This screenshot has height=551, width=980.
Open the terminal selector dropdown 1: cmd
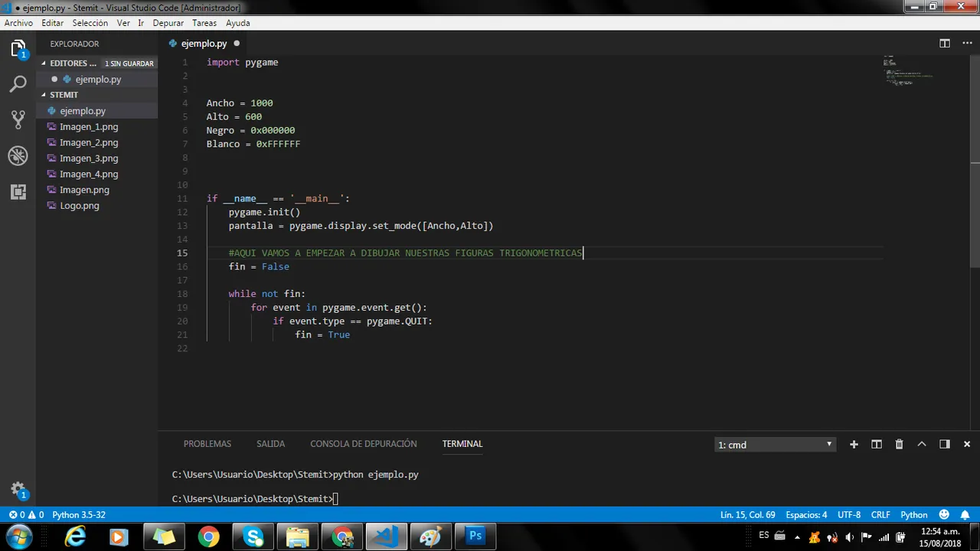pyautogui.click(x=775, y=445)
